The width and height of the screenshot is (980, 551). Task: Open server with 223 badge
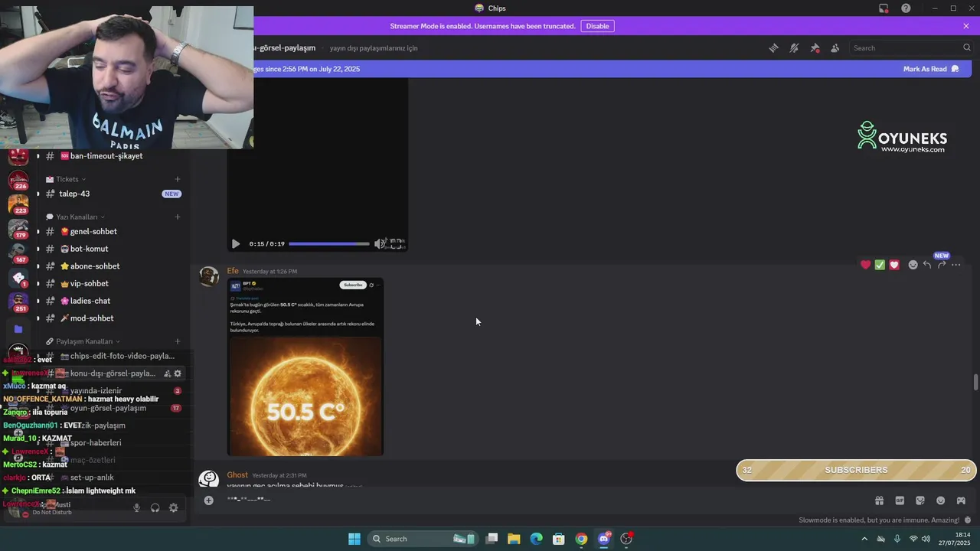[x=18, y=204]
